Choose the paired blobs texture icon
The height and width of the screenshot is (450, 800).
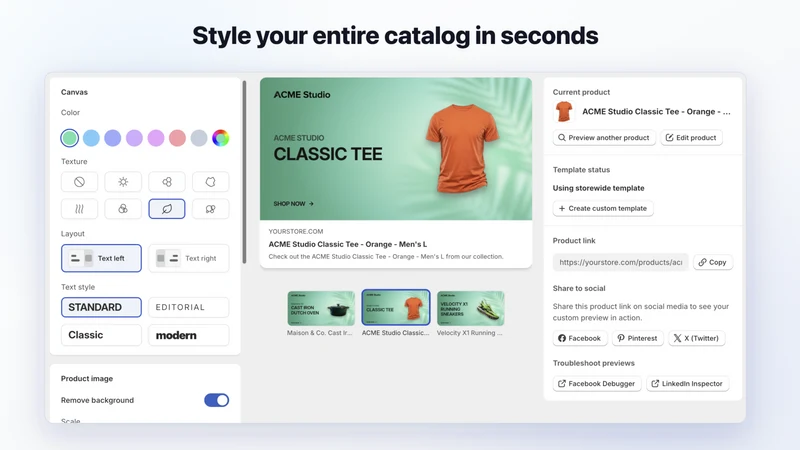[210, 209]
